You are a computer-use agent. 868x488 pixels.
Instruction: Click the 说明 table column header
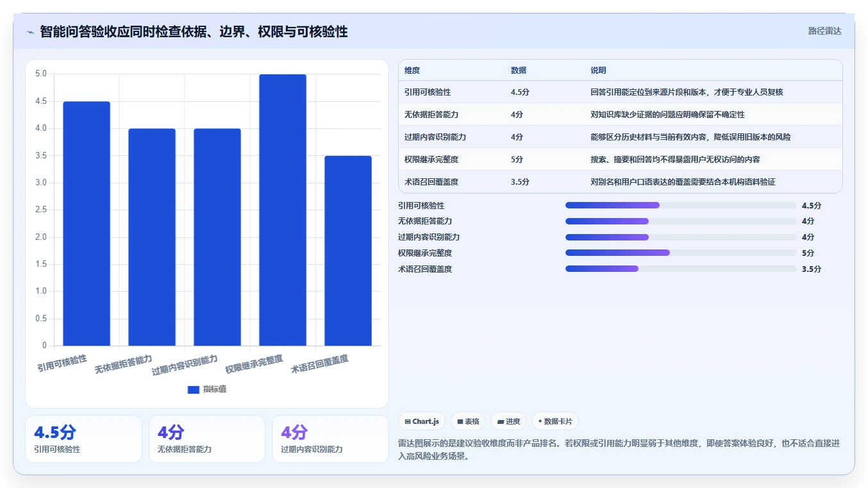point(598,71)
